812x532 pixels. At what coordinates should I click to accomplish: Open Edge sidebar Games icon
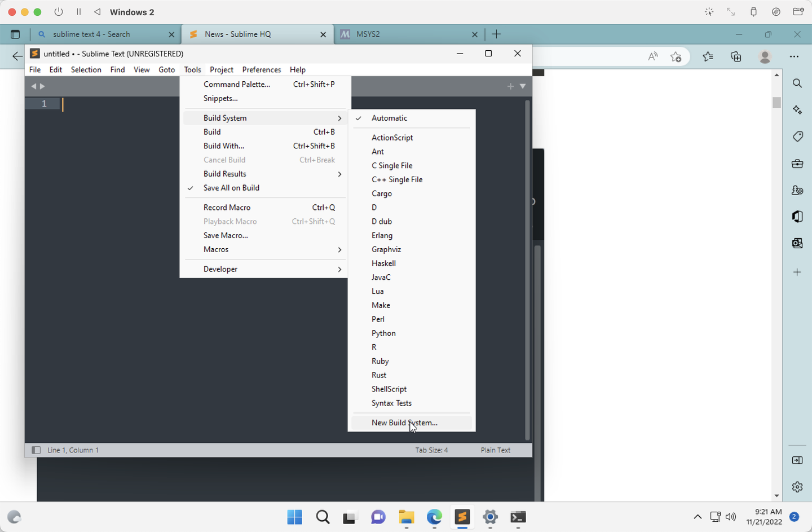tap(797, 190)
